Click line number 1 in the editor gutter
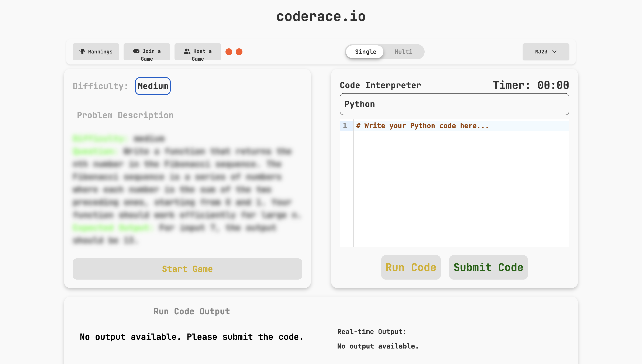 [345, 126]
